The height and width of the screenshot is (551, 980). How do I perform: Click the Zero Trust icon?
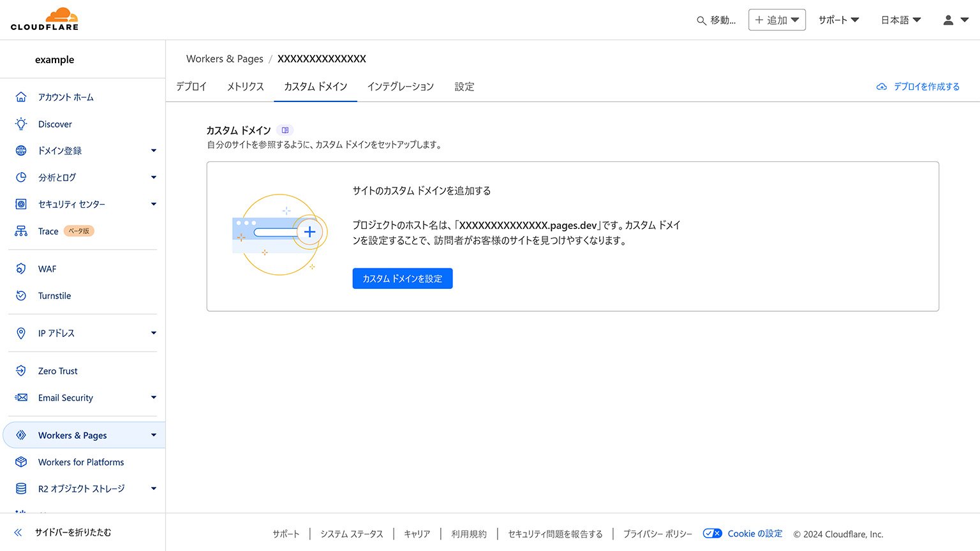(x=21, y=371)
